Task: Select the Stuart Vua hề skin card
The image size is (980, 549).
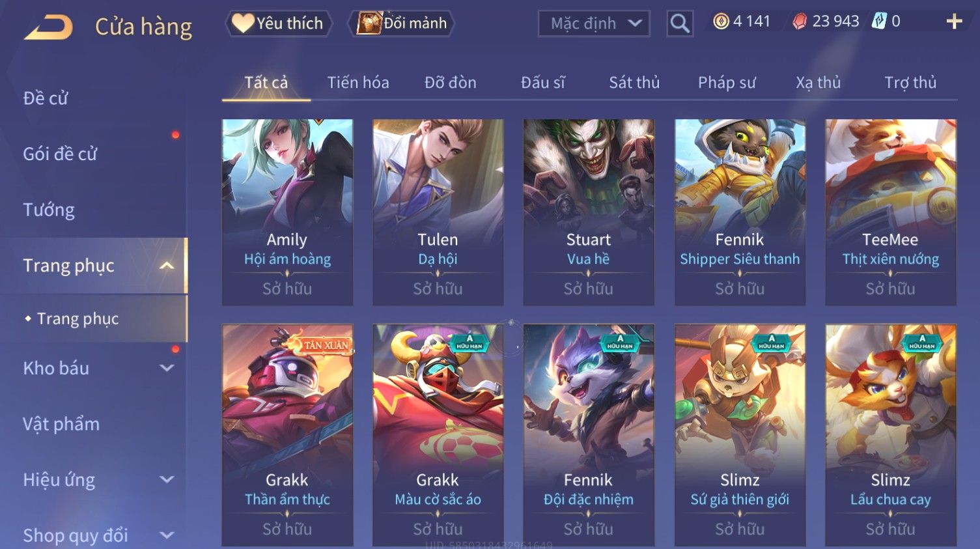Action: tap(589, 212)
